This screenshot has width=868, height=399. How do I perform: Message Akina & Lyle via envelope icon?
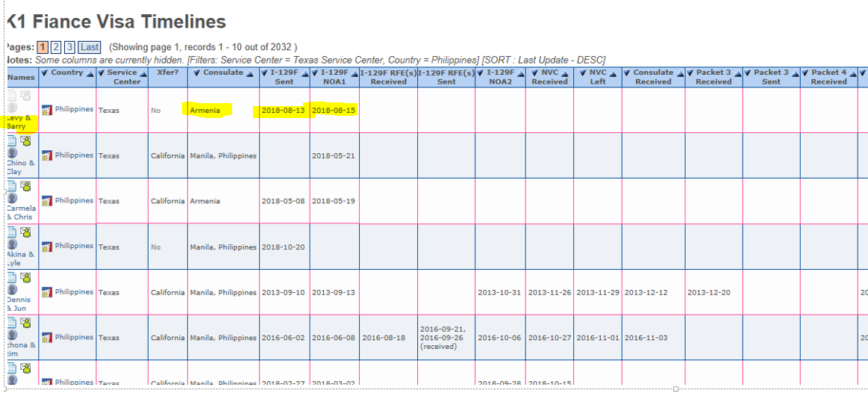click(25, 231)
